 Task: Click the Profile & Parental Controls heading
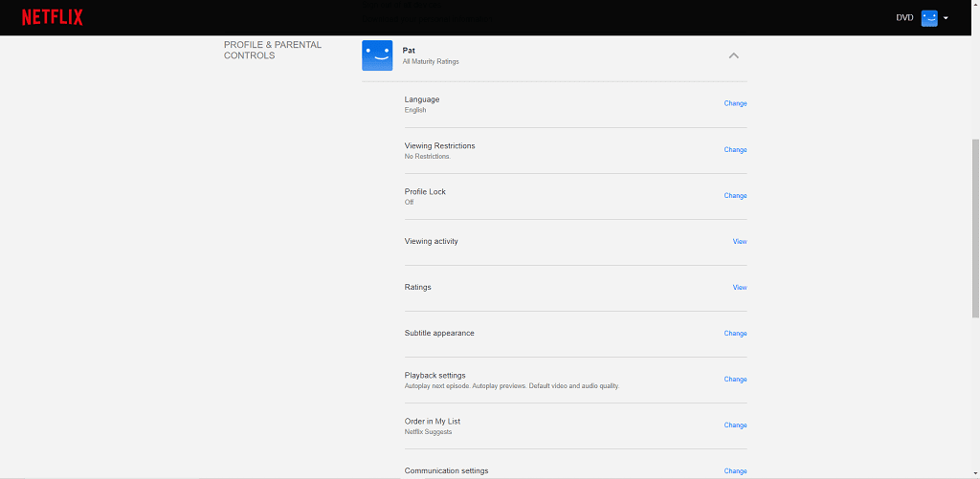tap(273, 50)
